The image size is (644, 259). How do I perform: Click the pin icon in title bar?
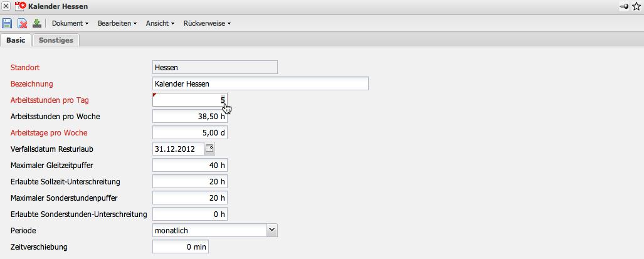[x=624, y=6]
